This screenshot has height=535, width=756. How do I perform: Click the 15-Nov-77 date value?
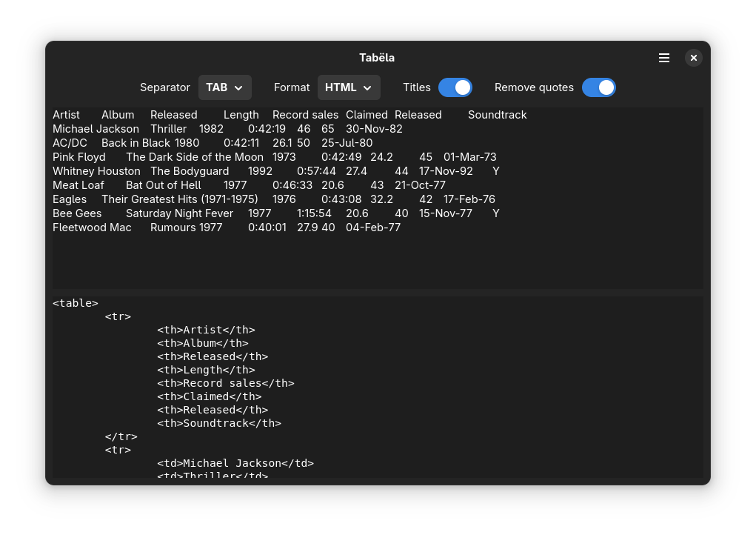tap(446, 213)
